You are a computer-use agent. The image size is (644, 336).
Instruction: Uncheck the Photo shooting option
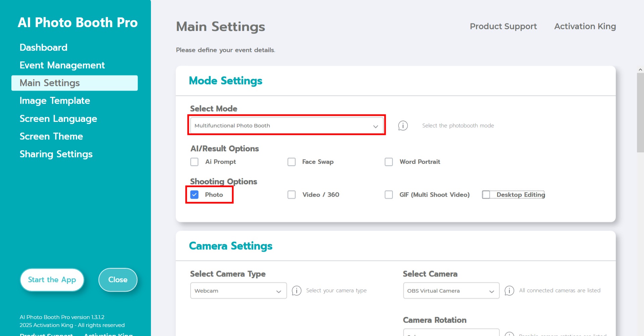coord(195,195)
